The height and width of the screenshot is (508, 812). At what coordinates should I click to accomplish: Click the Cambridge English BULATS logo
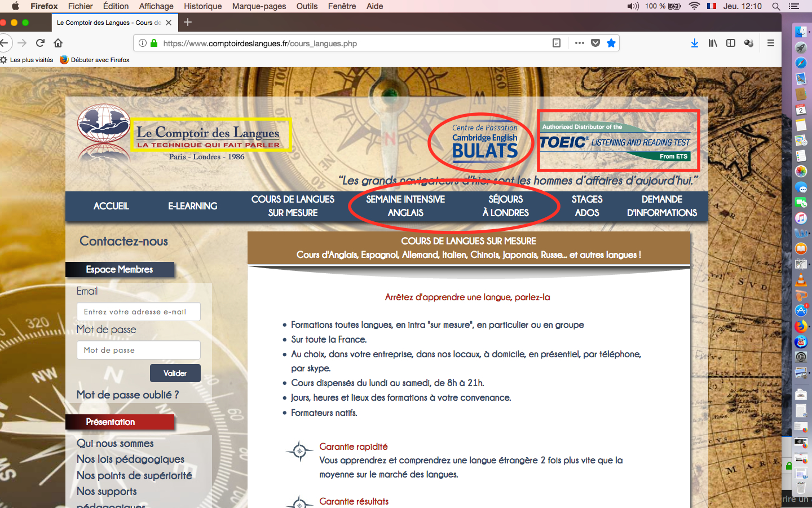click(x=485, y=143)
